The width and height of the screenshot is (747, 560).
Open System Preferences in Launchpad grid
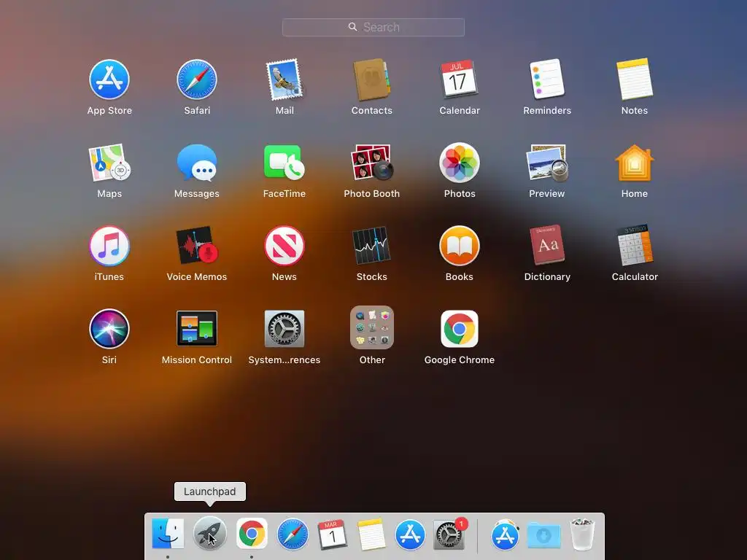285,329
